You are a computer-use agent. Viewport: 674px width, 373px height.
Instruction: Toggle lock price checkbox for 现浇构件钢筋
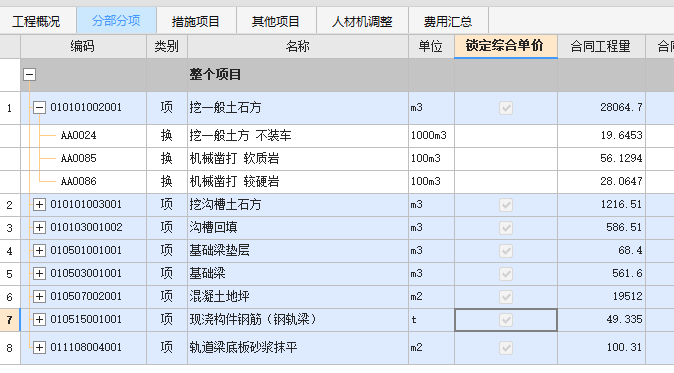[x=506, y=320]
